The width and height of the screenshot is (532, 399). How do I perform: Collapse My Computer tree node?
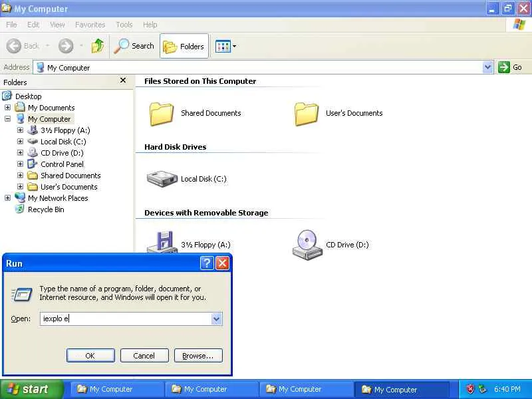[7, 119]
